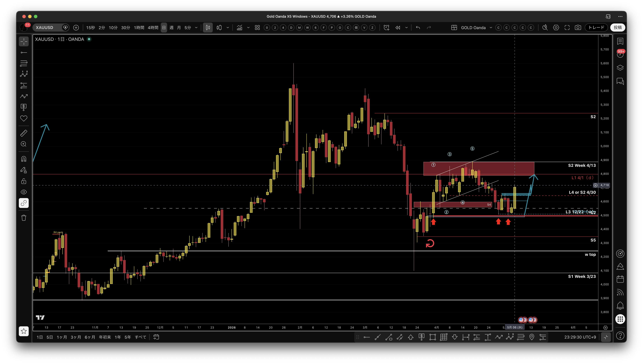Image resolution: width=643 pixels, height=364 pixels.
Task: Toggle magnet mode for drawings
Action: coord(24,159)
